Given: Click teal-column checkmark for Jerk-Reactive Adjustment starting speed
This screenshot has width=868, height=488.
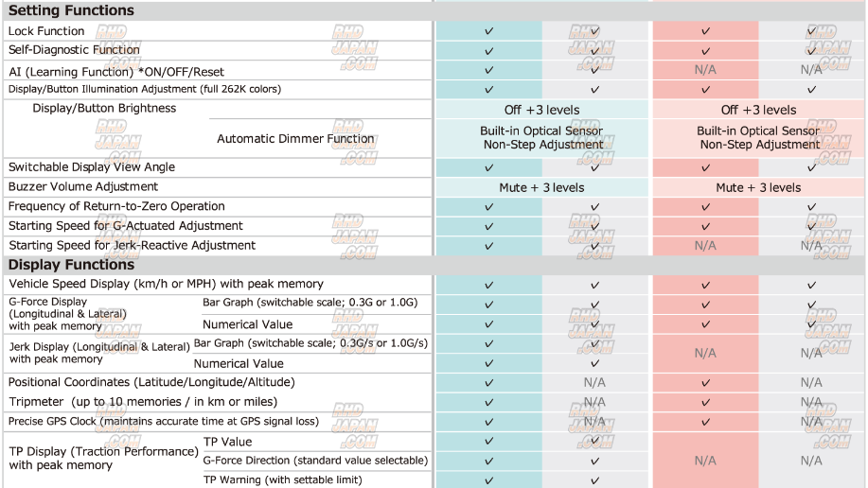Looking at the screenshot, I should [x=488, y=246].
